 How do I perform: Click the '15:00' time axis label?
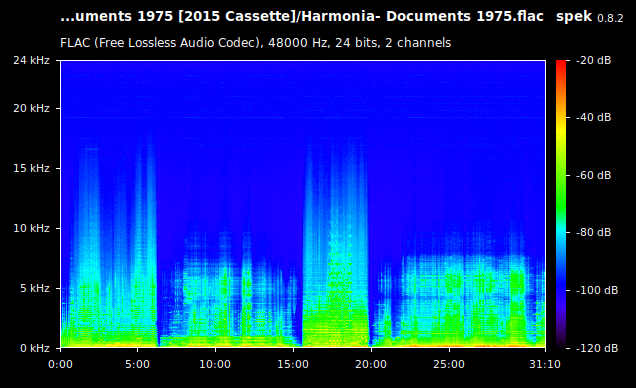pyautogui.click(x=293, y=364)
